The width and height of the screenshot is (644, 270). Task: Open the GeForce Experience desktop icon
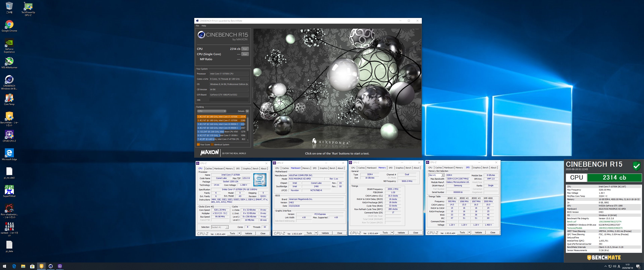click(x=9, y=46)
